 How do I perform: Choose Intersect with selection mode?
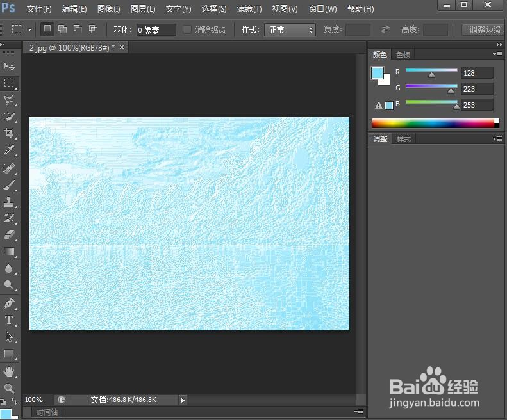(x=93, y=29)
